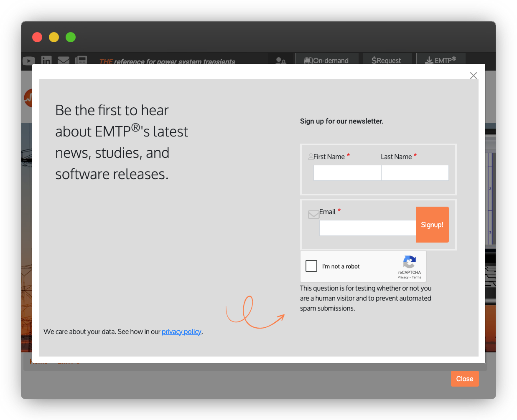
Task: Open the YouTube icon in the top bar
Action: (x=29, y=61)
